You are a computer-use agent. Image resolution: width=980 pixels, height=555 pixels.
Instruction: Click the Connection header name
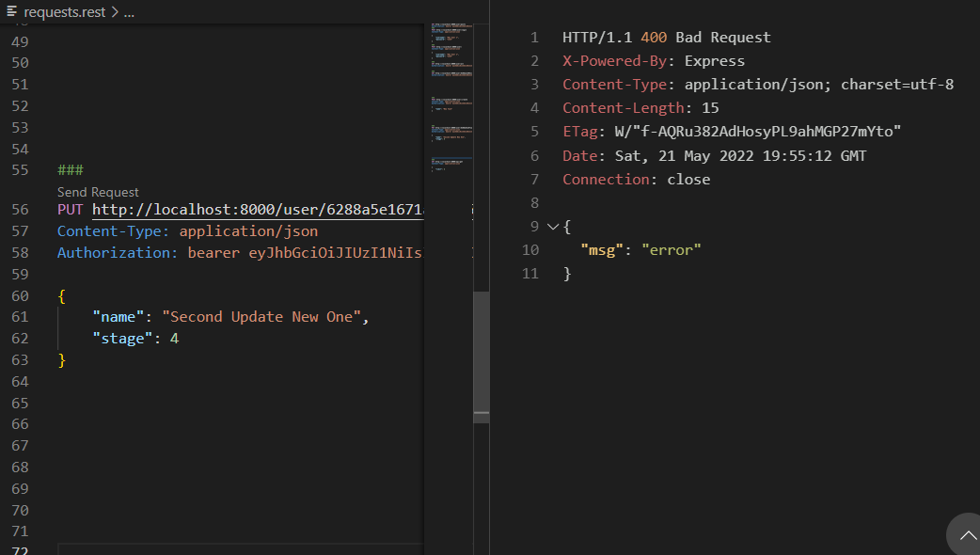[606, 180]
